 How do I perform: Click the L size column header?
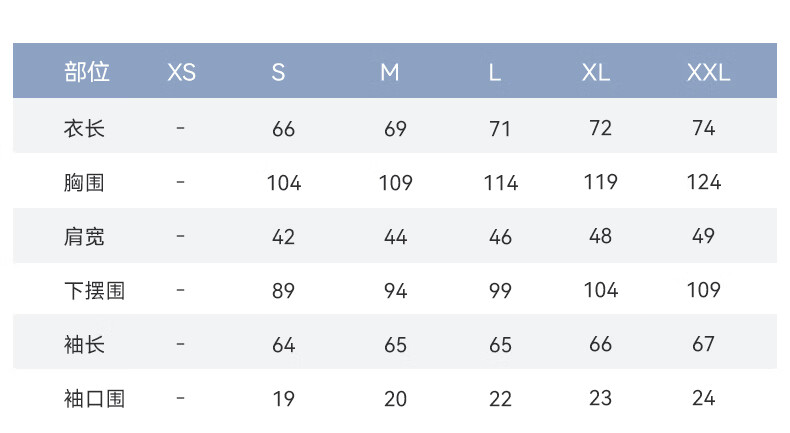pyautogui.click(x=495, y=73)
